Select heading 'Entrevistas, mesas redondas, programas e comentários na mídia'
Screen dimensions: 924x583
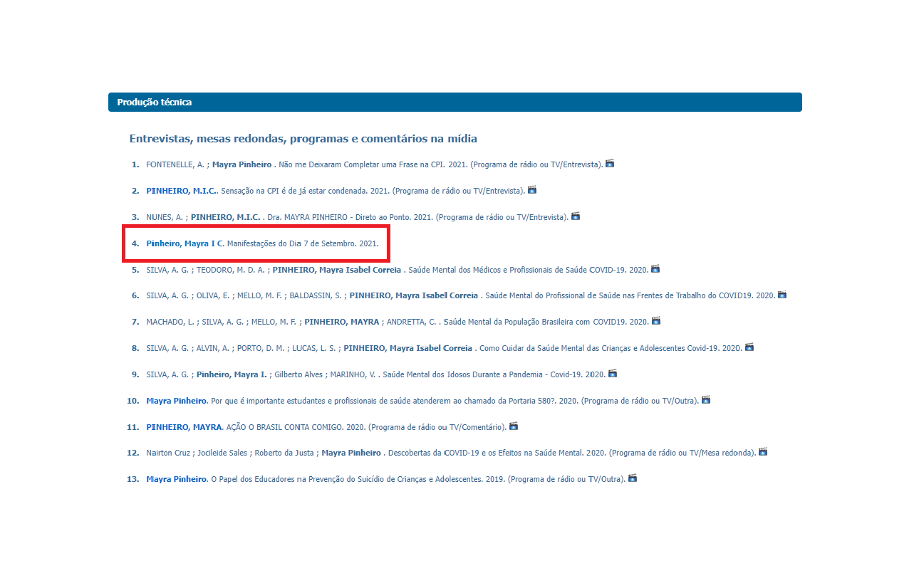[303, 138]
